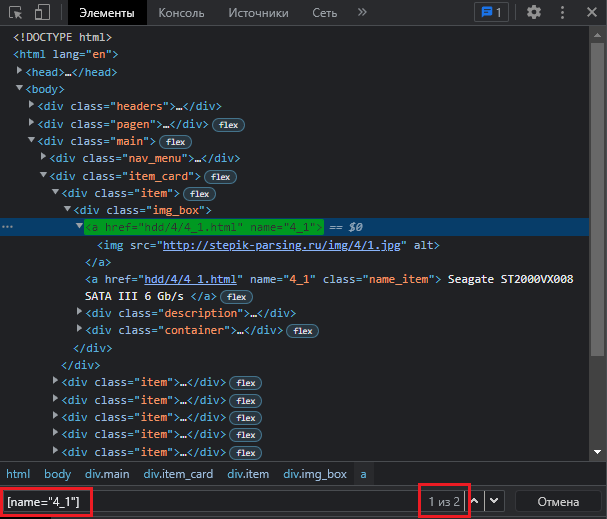Viewport: 607px width, 519px height.
Task: Show more tabs with the double chevron
Action: (x=362, y=13)
